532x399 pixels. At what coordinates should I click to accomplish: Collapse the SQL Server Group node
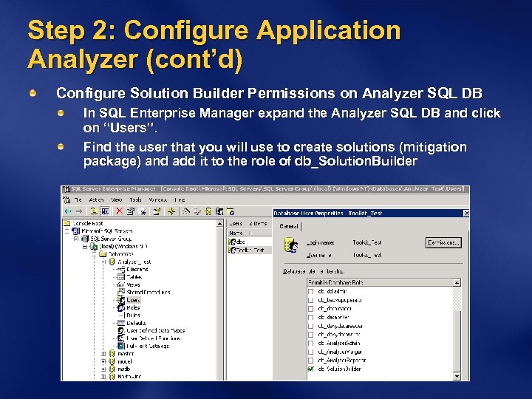click(76, 239)
